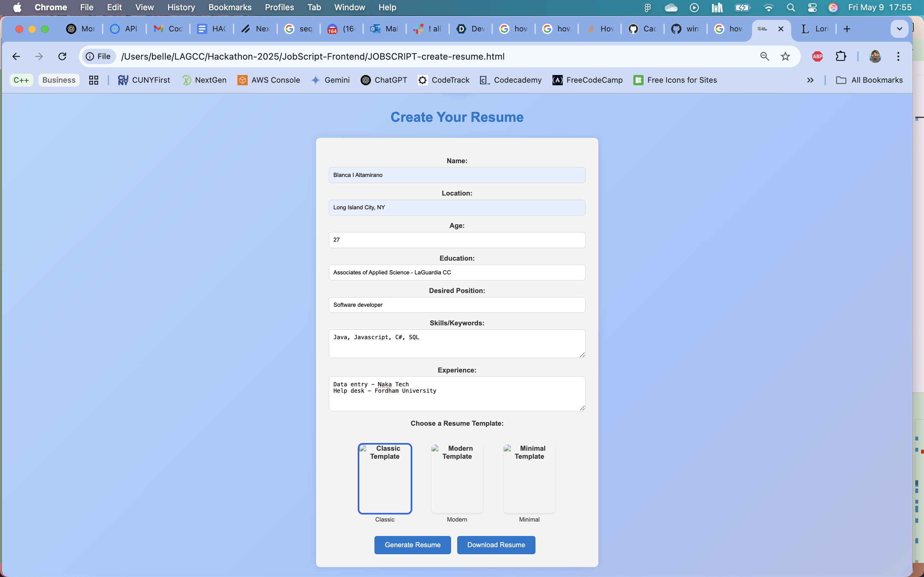
Task: Click the bookmark star icon
Action: tap(785, 56)
